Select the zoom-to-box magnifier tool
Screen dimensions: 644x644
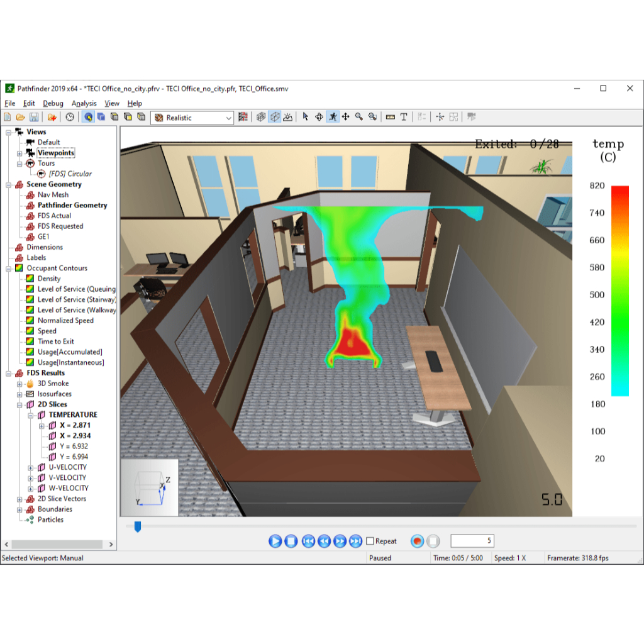point(372,117)
